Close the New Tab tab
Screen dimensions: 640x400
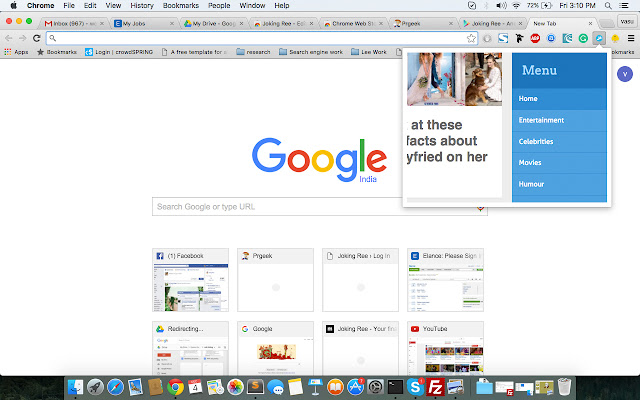click(x=590, y=24)
